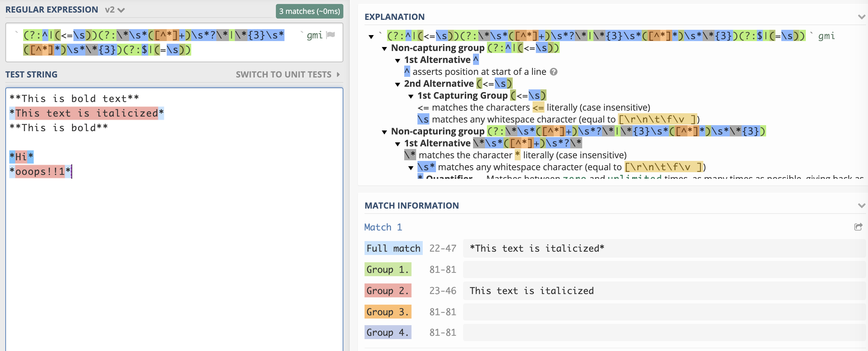Collapse the first Non-capturing group node
The width and height of the screenshot is (868, 351).
pyautogui.click(x=384, y=49)
